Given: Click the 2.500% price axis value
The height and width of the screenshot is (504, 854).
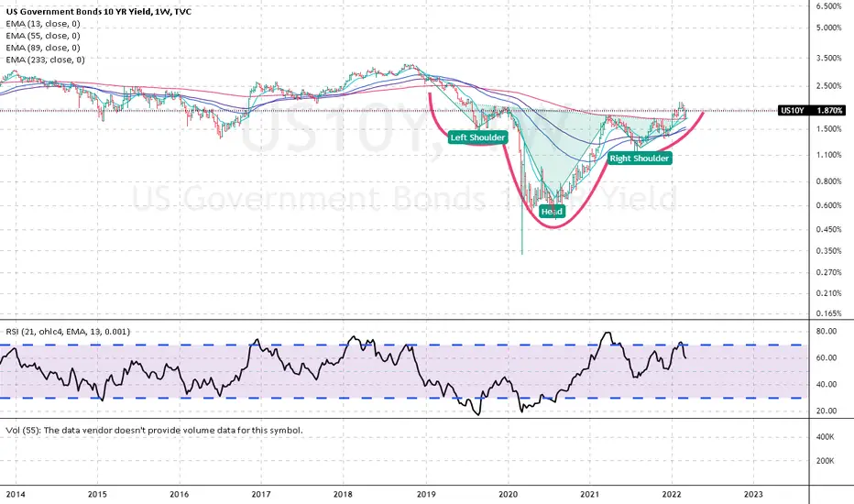Looking at the screenshot, I should pyautogui.click(x=829, y=86).
